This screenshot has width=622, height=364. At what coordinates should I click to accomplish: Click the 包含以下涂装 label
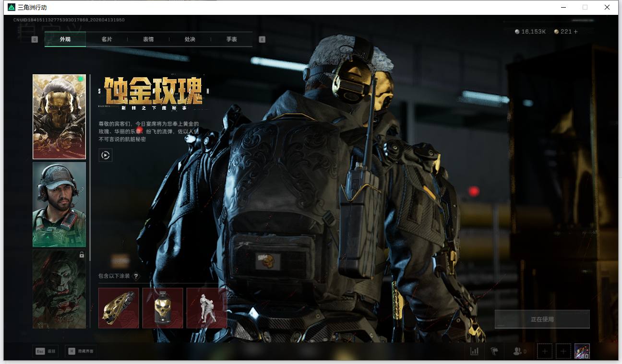tap(114, 276)
